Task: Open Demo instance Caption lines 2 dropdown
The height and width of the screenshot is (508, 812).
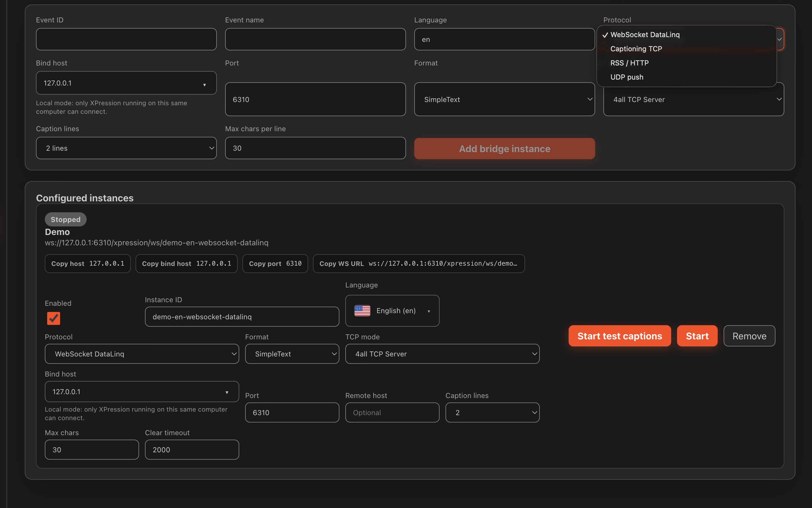Action: point(492,412)
